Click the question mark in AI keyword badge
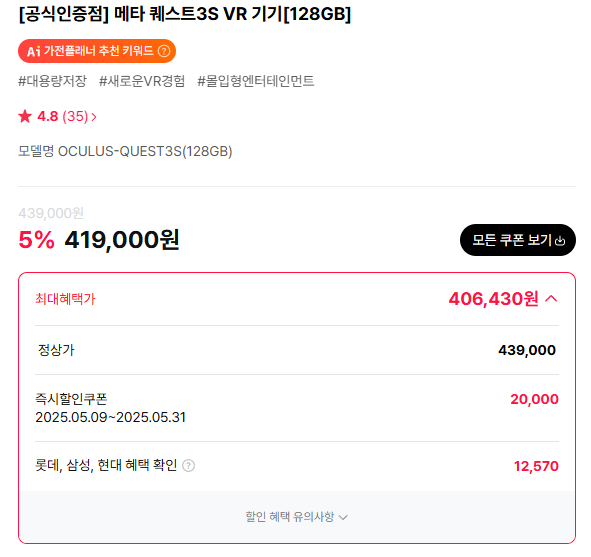 click(164, 51)
